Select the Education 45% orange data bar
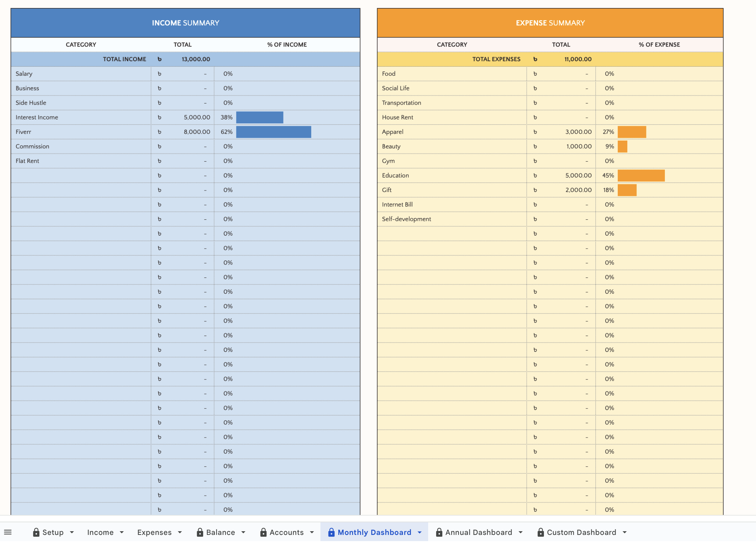 tap(641, 175)
